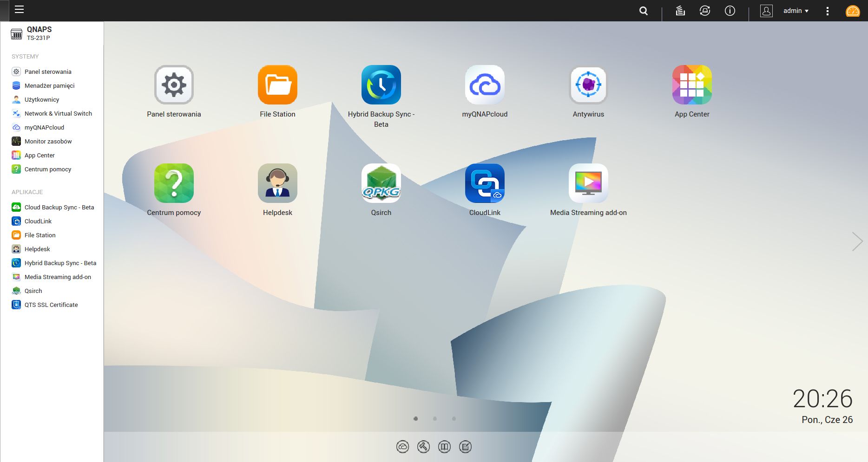868x462 pixels.
Task: Open Helpdesk from the desktop
Action: 277,183
